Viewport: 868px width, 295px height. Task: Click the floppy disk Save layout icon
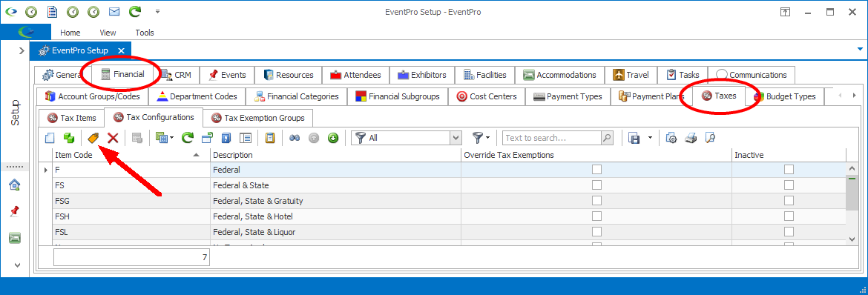point(635,138)
